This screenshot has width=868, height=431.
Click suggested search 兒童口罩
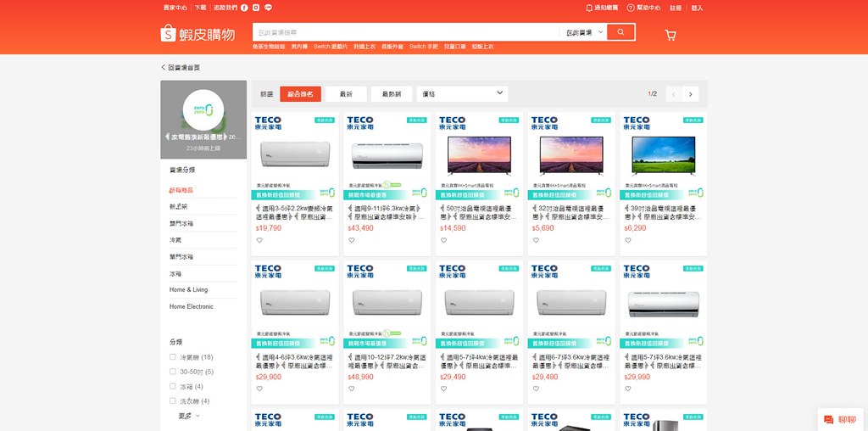(454, 47)
